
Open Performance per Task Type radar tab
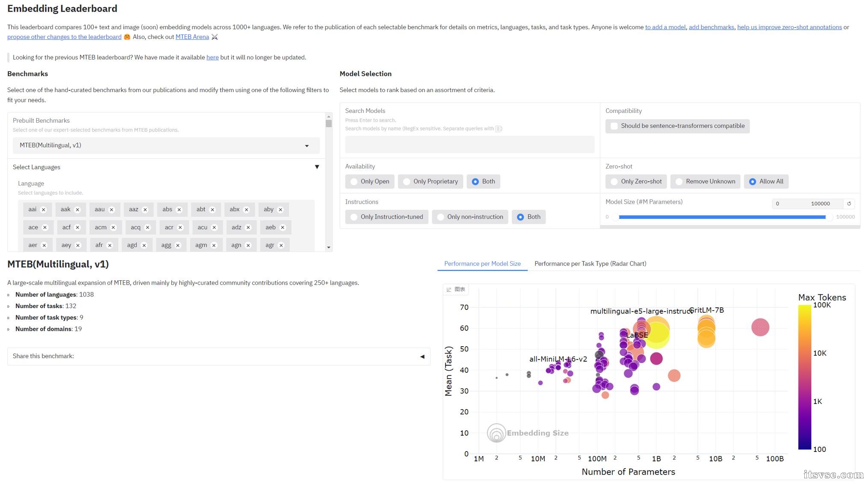click(x=590, y=264)
